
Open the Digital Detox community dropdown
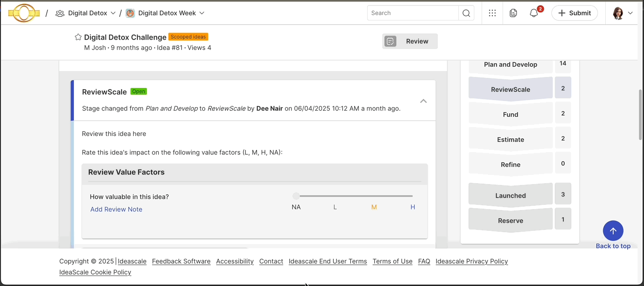point(113,13)
